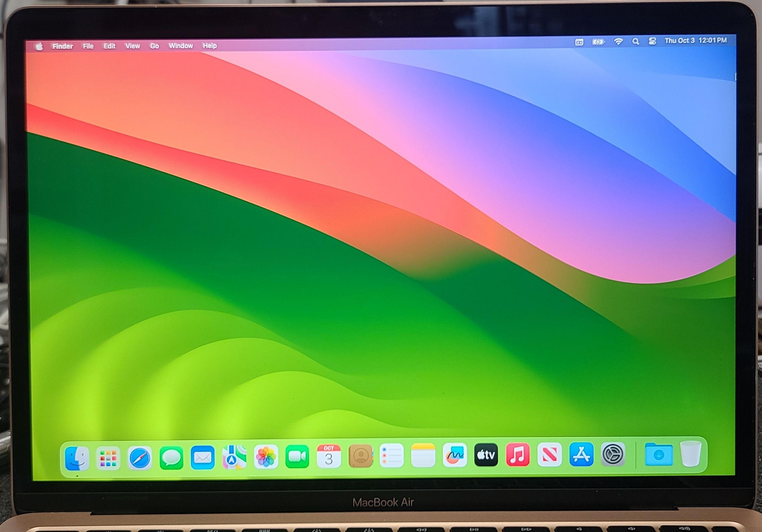Screen dimensions: 762x532
Task: Open the Messages app
Action: click(171, 458)
